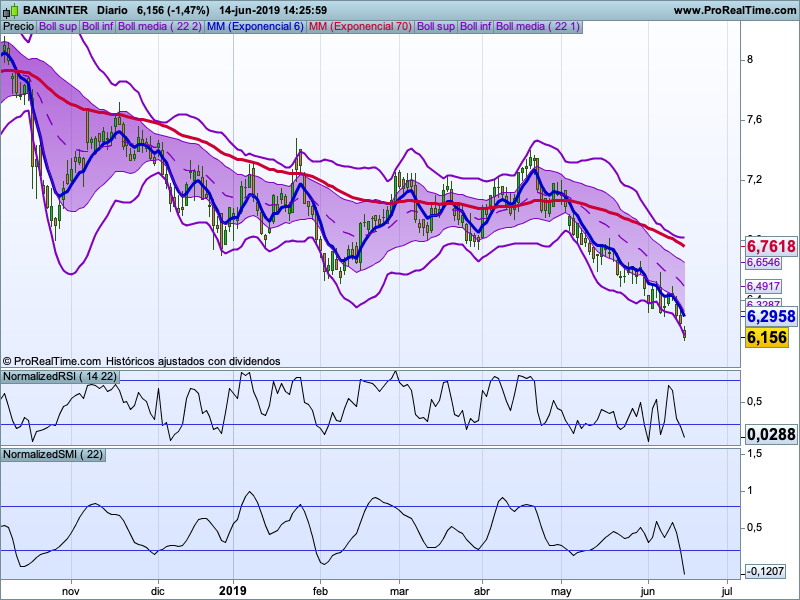
Task: Click the 7,2 level on price axis
Action: tap(755, 180)
